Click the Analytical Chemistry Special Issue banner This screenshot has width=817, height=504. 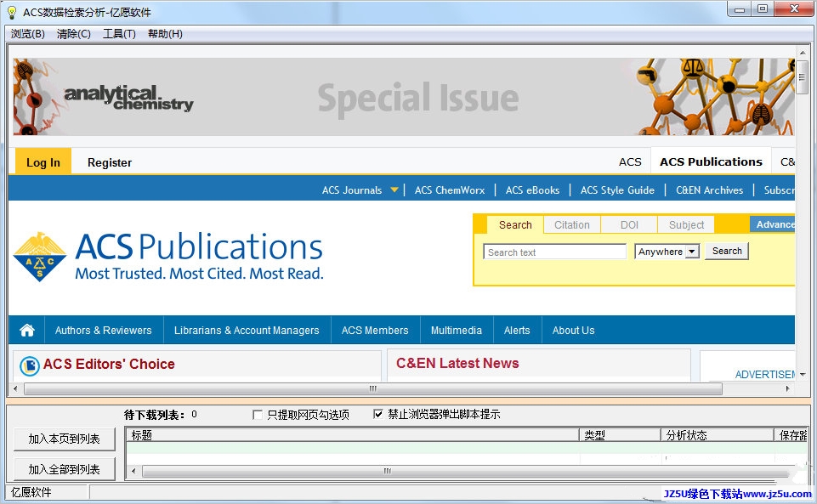(404, 97)
